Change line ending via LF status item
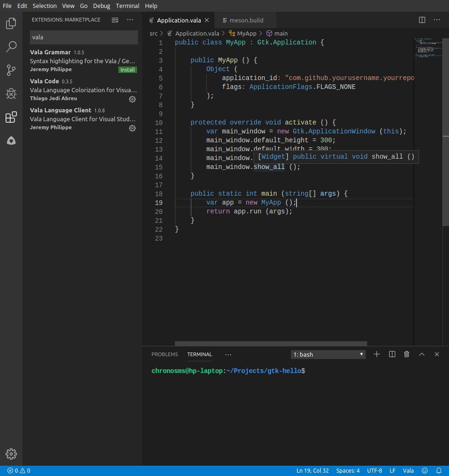449x476 pixels. (x=392, y=470)
